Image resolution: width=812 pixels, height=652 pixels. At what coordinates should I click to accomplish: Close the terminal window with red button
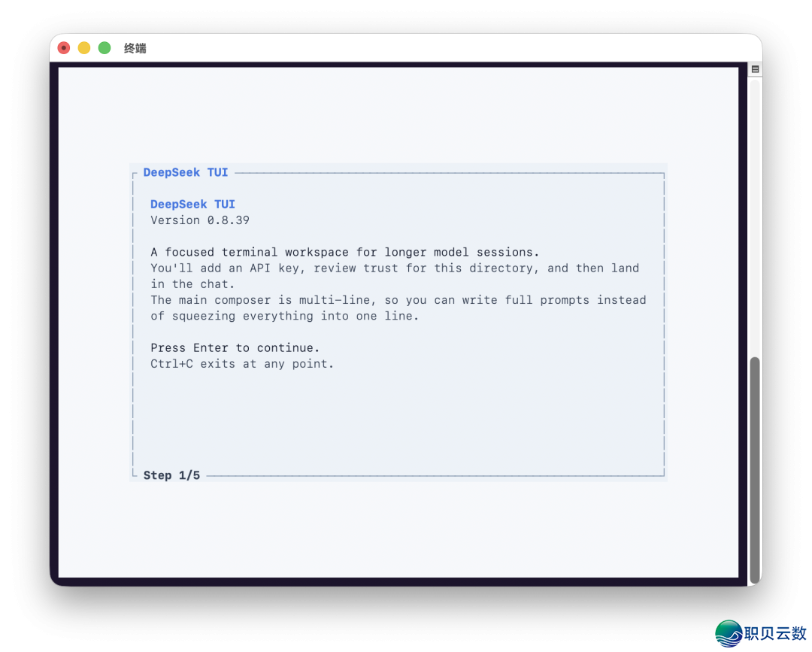coord(64,48)
